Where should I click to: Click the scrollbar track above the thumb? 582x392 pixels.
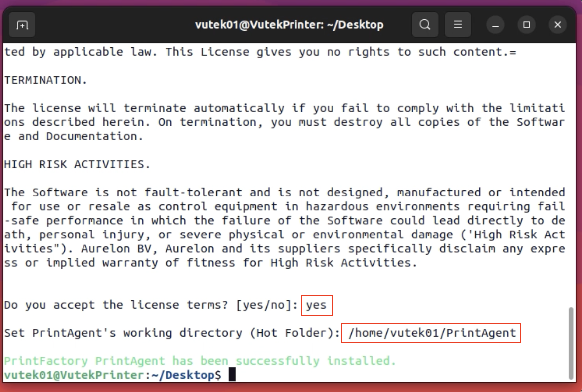571,175
